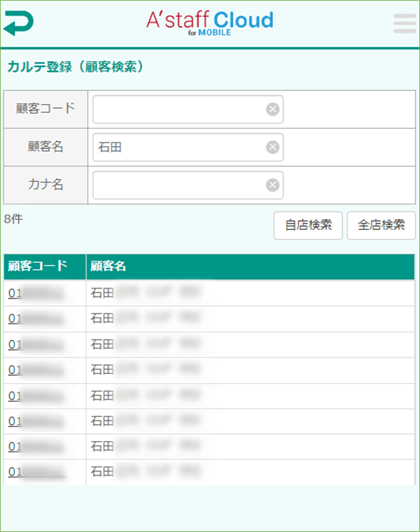
Task: Clear the 顧客コード input field
Action: pyautogui.click(x=272, y=109)
